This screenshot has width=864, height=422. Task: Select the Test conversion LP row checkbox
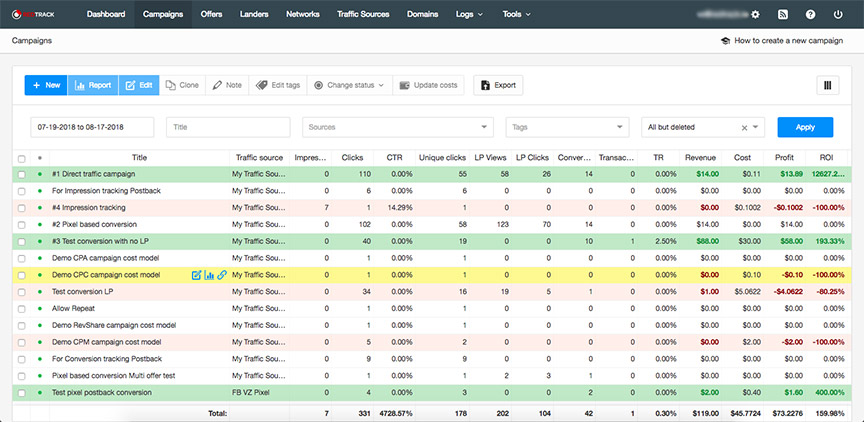(x=21, y=292)
